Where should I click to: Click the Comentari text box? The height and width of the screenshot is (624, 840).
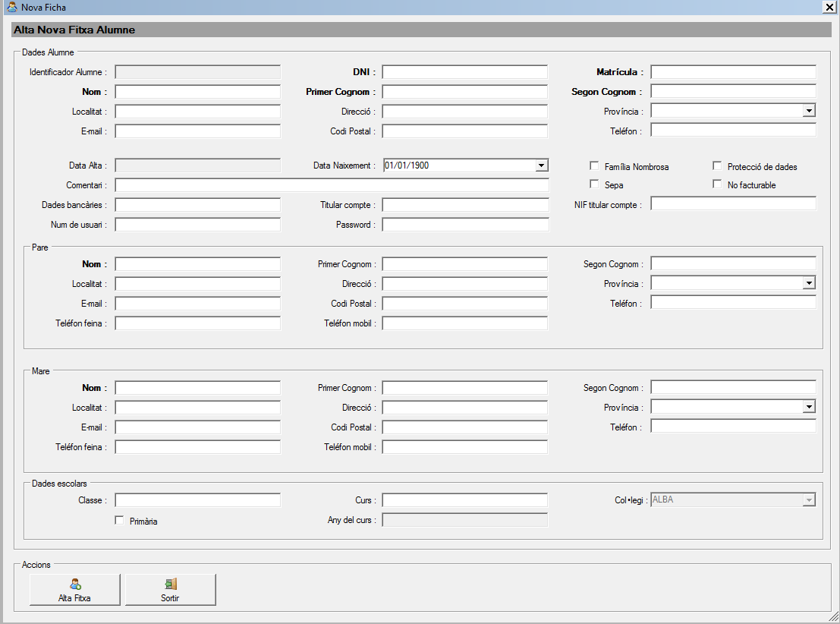point(332,185)
